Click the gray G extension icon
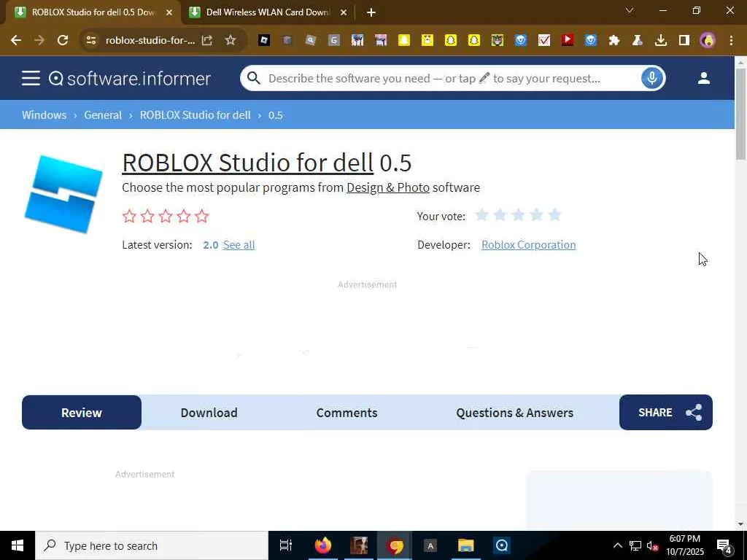Image resolution: width=747 pixels, height=560 pixels. click(x=334, y=41)
